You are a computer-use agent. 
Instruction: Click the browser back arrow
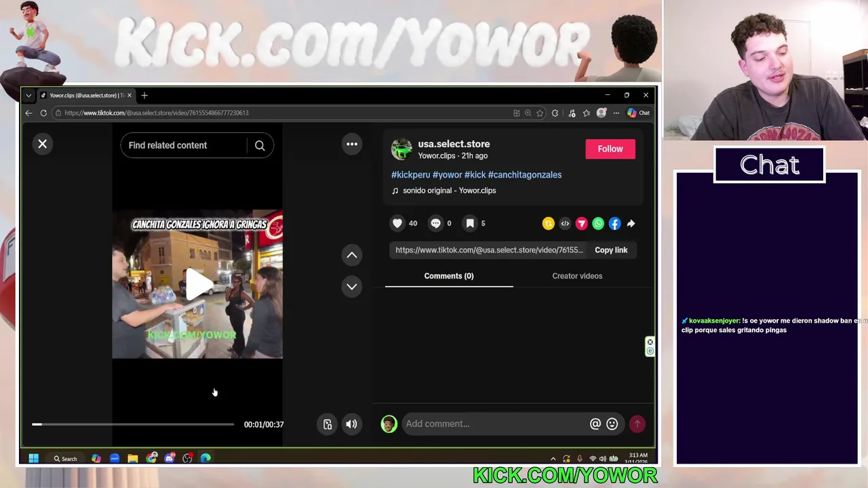coord(28,113)
